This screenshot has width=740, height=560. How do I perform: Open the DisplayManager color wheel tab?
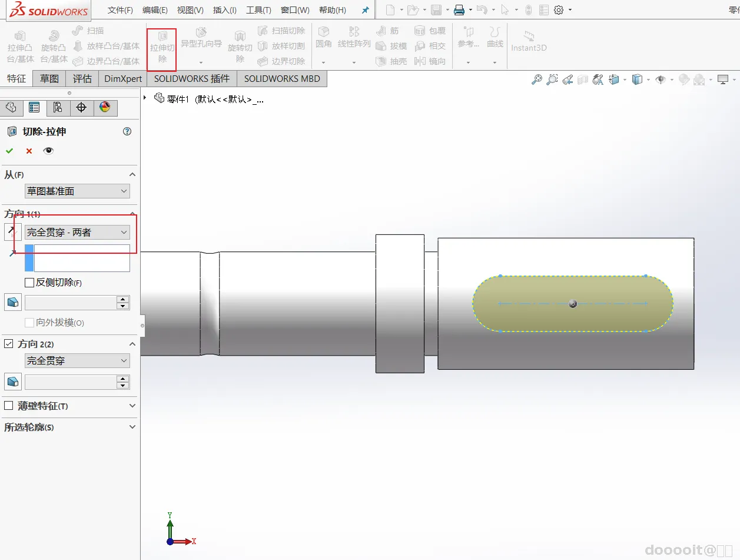tap(105, 107)
